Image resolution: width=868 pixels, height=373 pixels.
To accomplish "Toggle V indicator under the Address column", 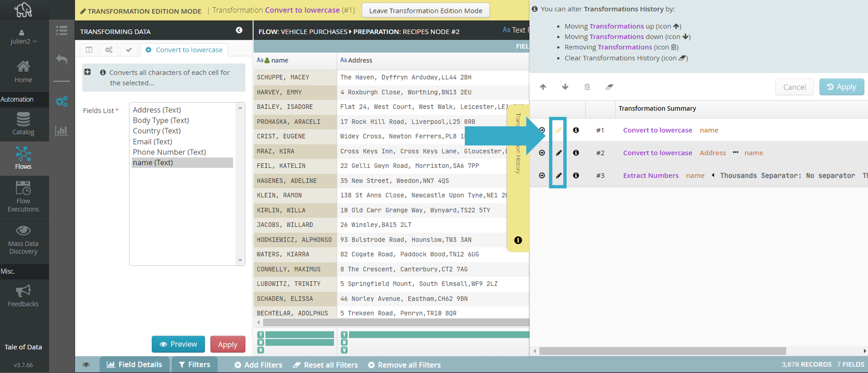I will (344, 350).
